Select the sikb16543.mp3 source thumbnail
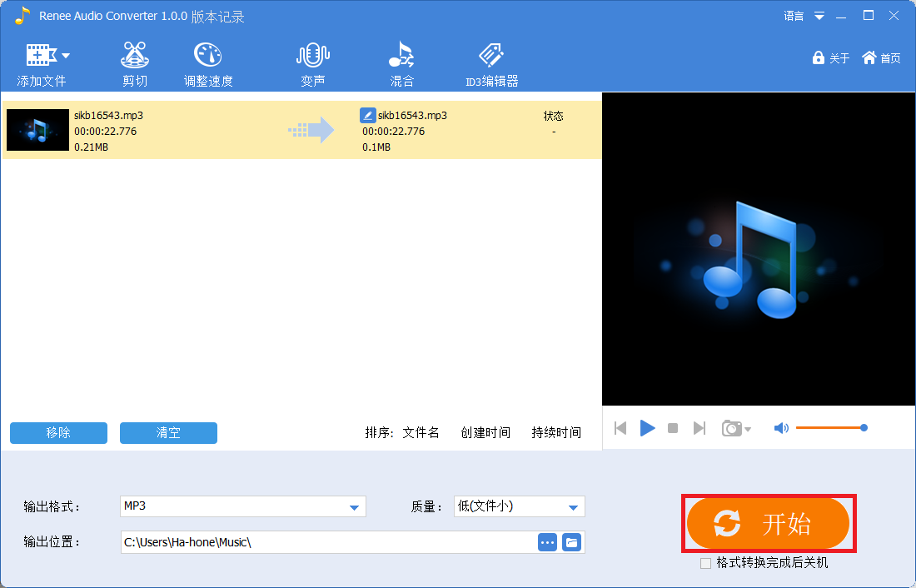 coord(38,130)
